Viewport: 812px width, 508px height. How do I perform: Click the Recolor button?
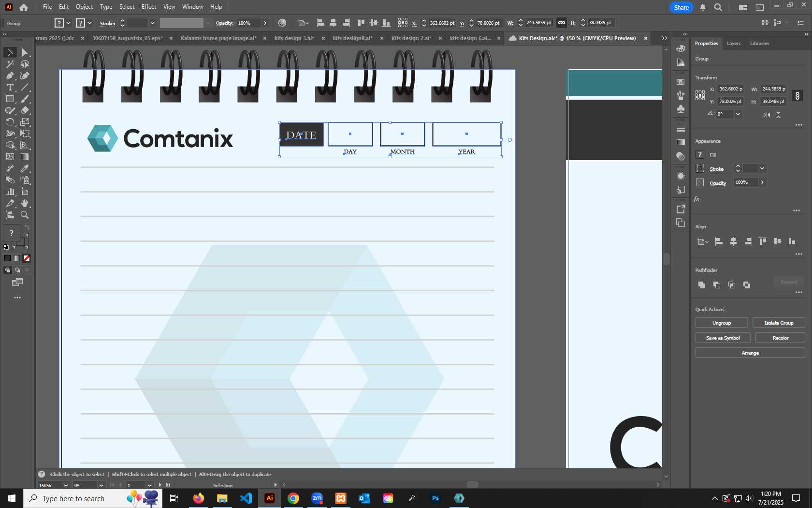(x=780, y=338)
